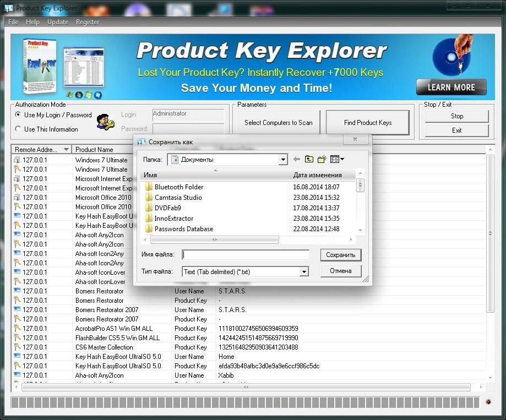Select product key 1118100274565069946O9359
This screenshot has height=420, width=506.
(258, 329)
